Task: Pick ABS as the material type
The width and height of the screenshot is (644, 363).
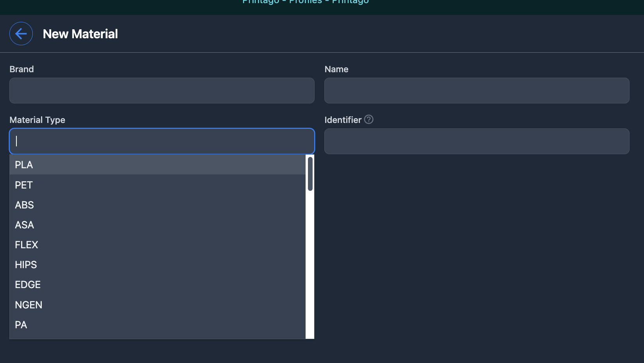Action: pyautogui.click(x=157, y=205)
